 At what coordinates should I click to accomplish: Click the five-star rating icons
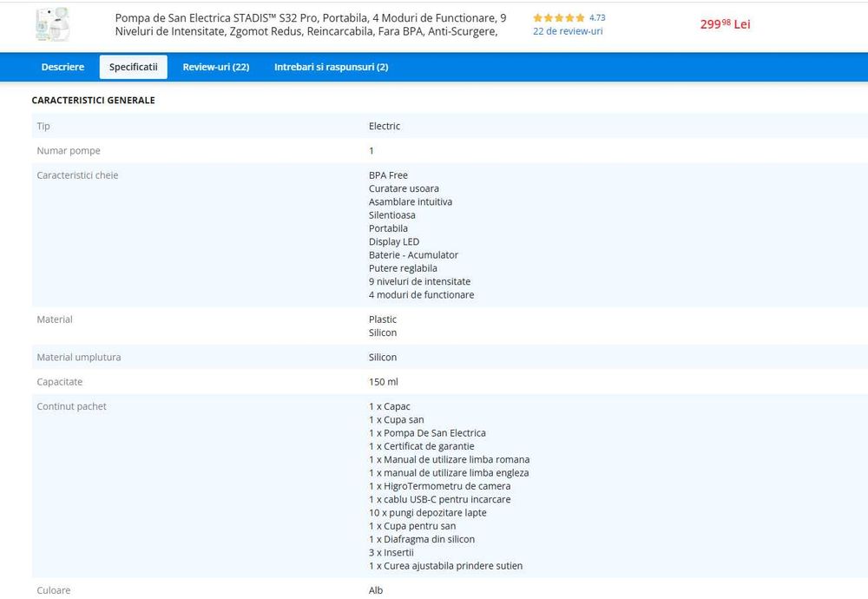pos(558,17)
